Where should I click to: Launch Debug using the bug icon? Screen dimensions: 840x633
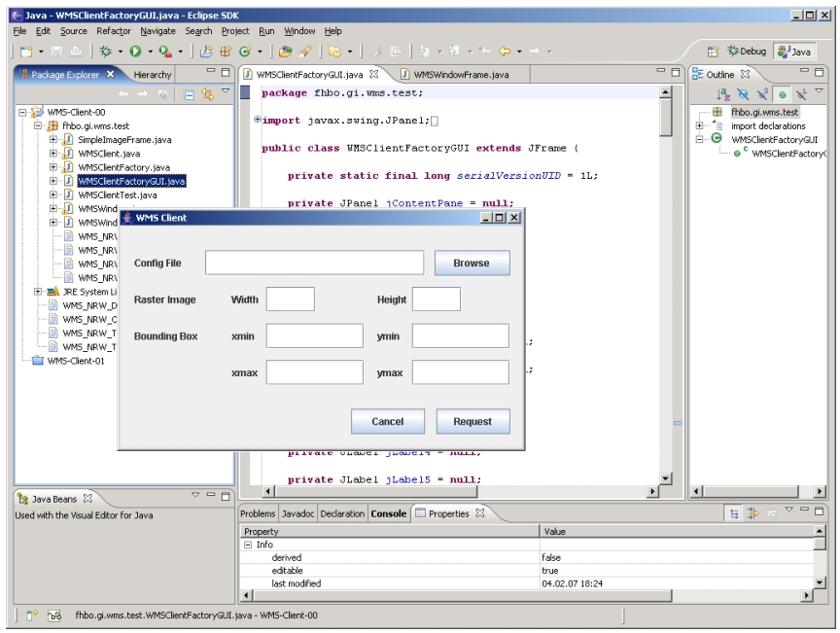coord(106,52)
